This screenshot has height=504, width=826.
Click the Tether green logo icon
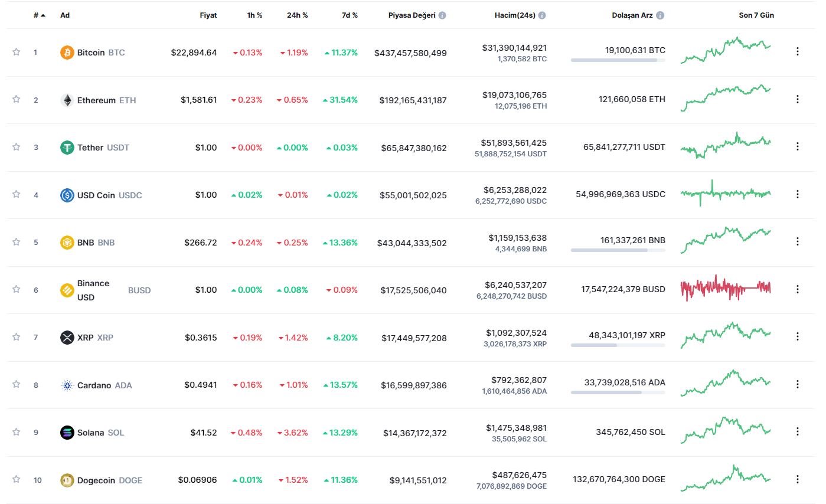click(67, 148)
